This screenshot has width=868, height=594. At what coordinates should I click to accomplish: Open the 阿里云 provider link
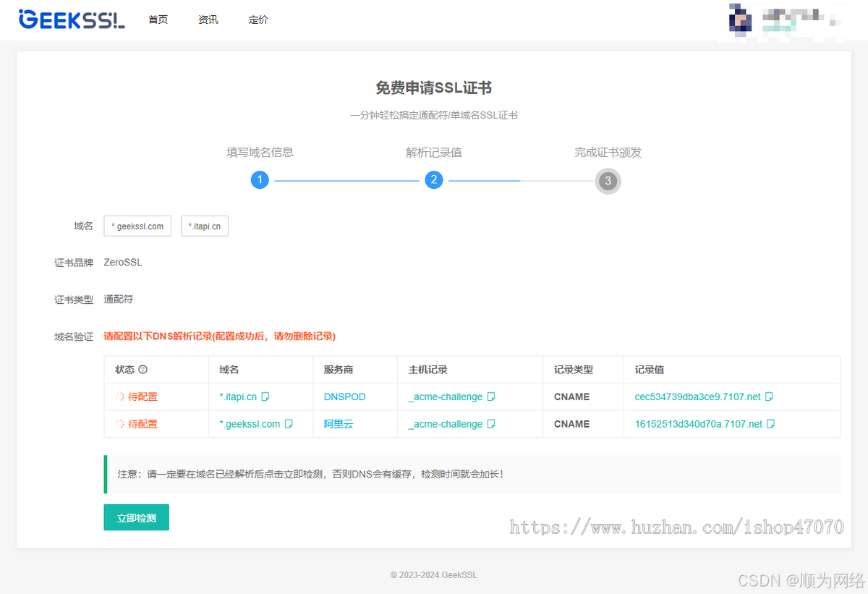(339, 424)
